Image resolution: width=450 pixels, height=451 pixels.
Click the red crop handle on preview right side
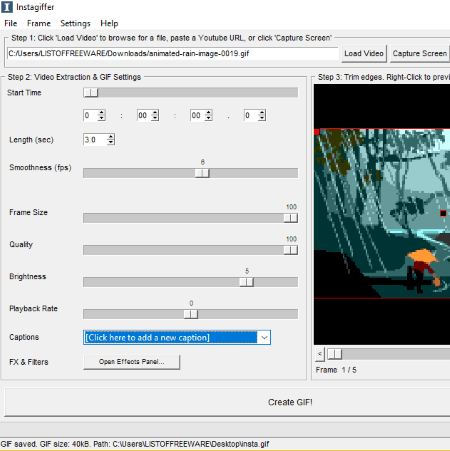click(x=443, y=213)
